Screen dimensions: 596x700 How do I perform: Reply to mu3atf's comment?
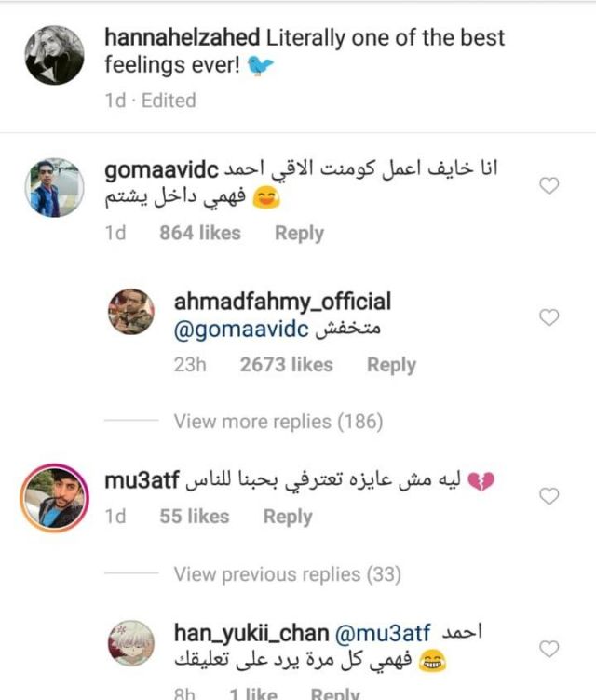click(x=287, y=517)
